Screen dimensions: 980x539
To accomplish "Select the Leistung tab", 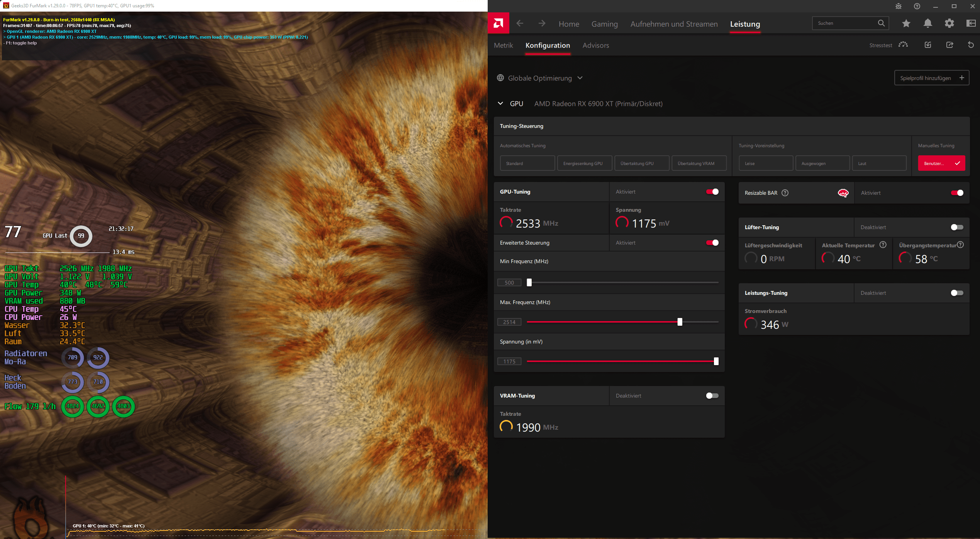I will 745,24.
